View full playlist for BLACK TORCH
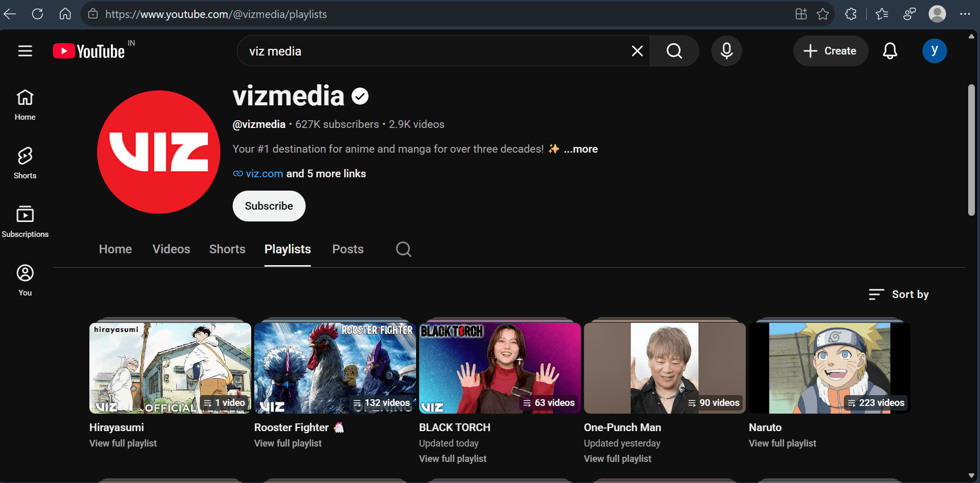The width and height of the screenshot is (980, 483). [x=453, y=459]
